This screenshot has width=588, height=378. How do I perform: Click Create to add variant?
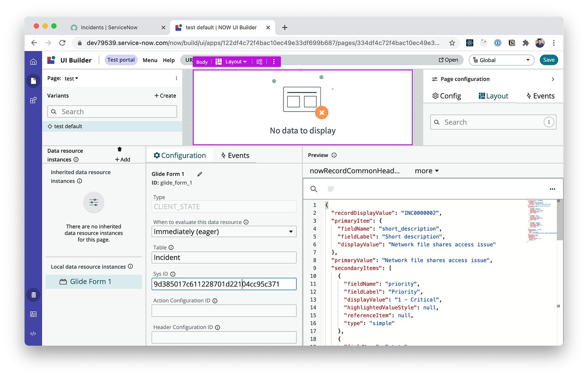(165, 96)
